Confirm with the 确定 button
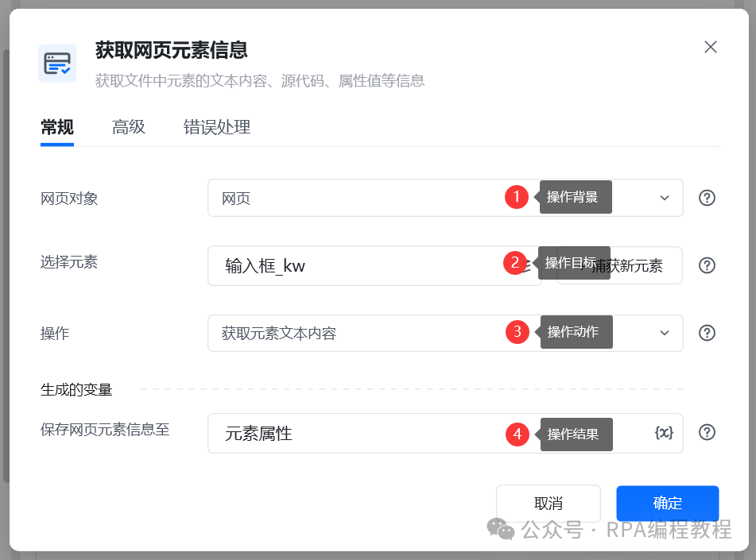Image resolution: width=756 pixels, height=560 pixels. [667, 503]
